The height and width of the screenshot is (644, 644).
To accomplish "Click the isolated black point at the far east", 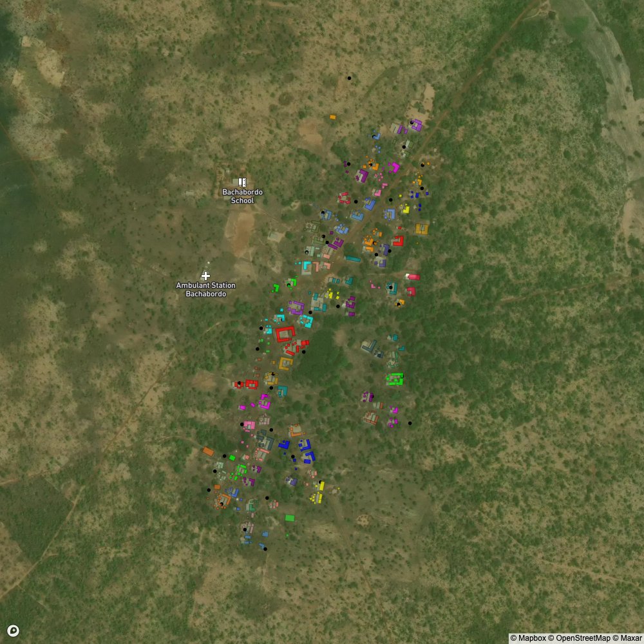I will [x=410, y=423].
